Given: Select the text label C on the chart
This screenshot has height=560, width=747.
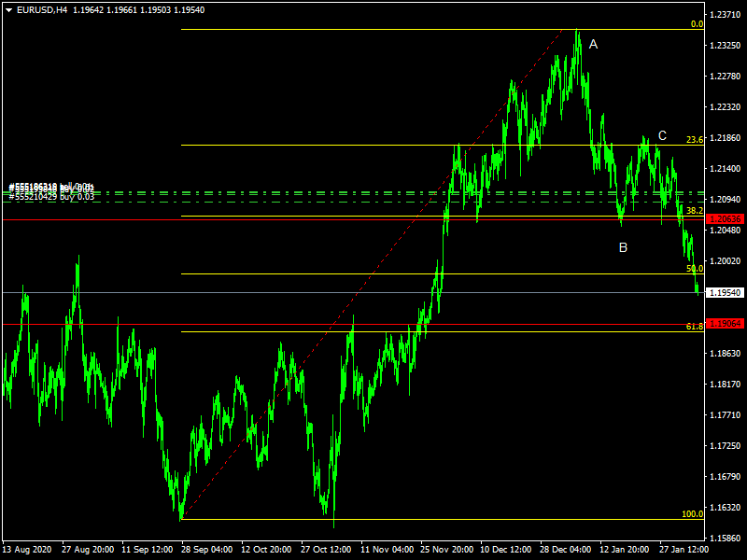Looking at the screenshot, I should coord(662,135).
